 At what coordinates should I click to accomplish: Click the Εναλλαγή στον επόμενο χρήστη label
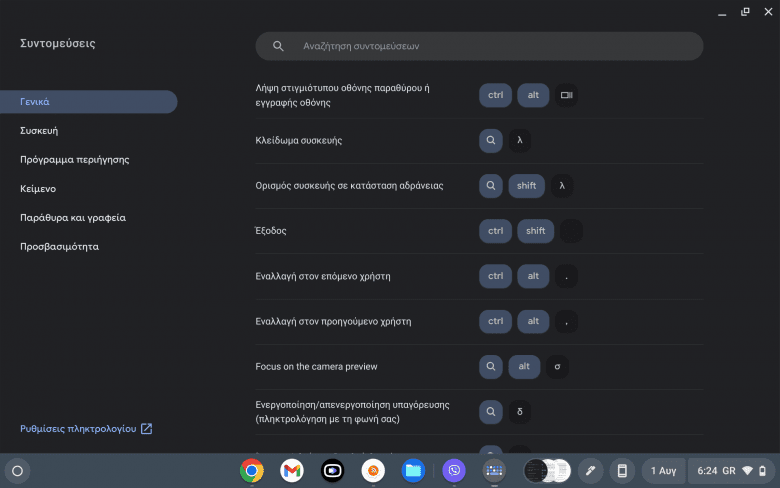[323, 276]
